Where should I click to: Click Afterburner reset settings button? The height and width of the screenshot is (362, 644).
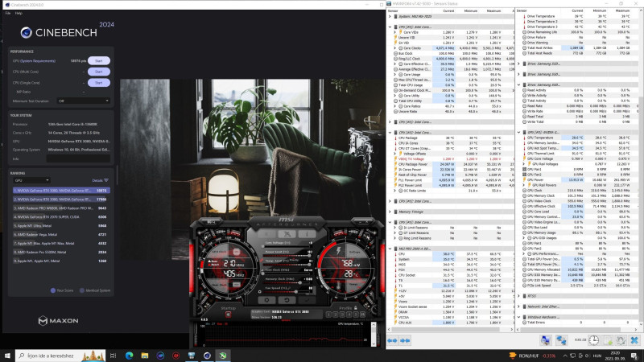287,300
